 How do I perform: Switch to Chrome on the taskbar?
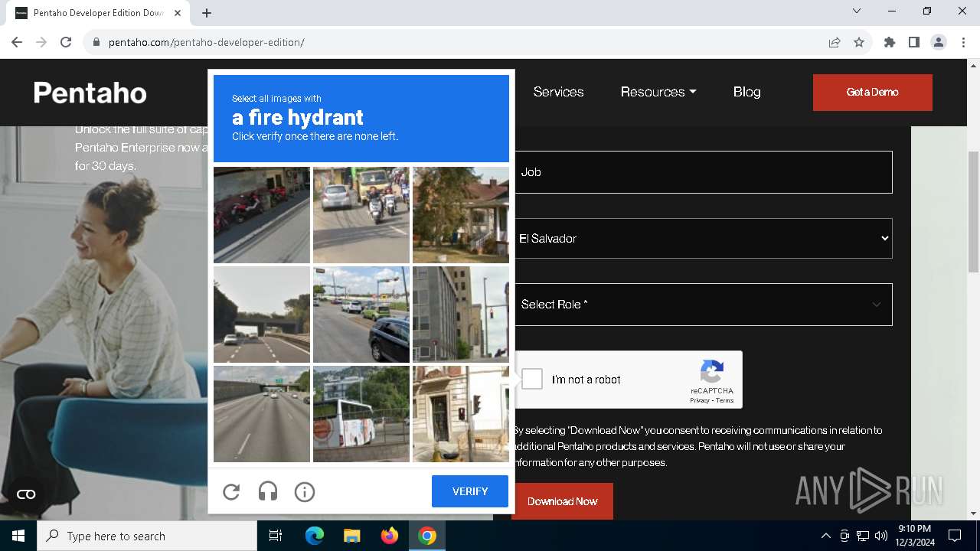427,536
